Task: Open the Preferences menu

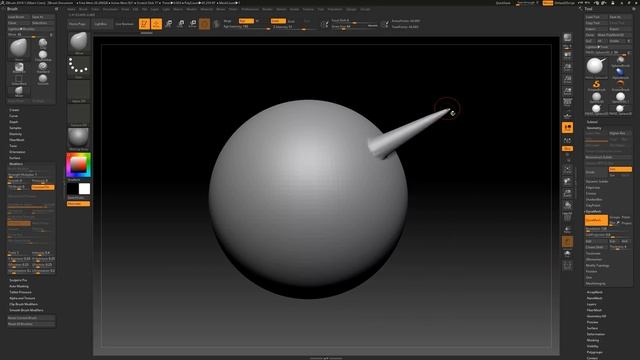Action: (x=250, y=9)
